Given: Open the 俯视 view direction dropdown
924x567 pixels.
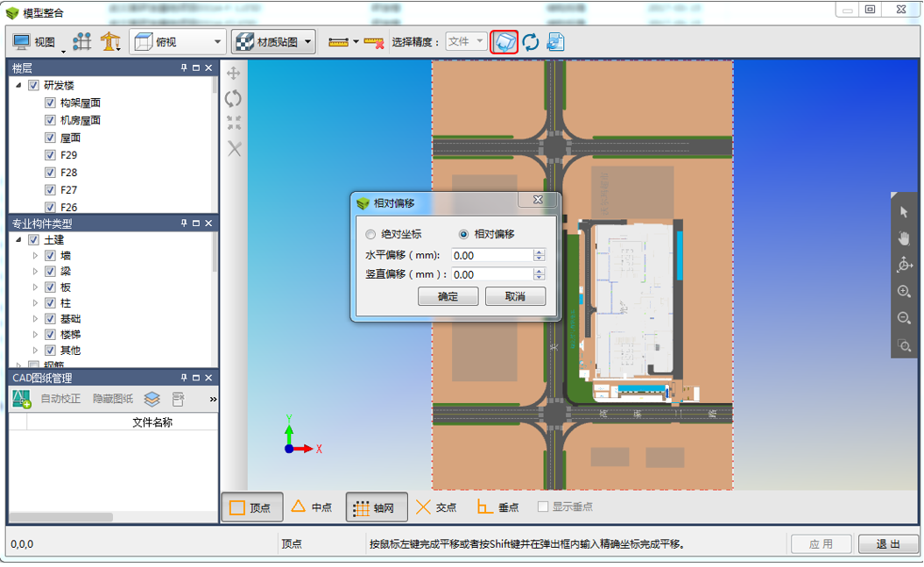Looking at the screenshot, I should (x=178, y=42).
